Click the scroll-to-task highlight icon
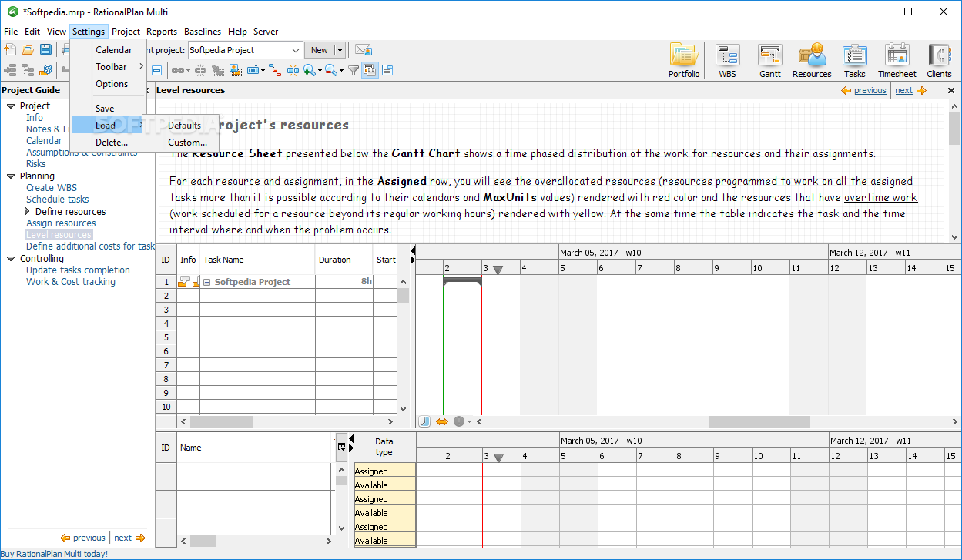The width and height of the screenshot is (962, 560). coord(293,70)
